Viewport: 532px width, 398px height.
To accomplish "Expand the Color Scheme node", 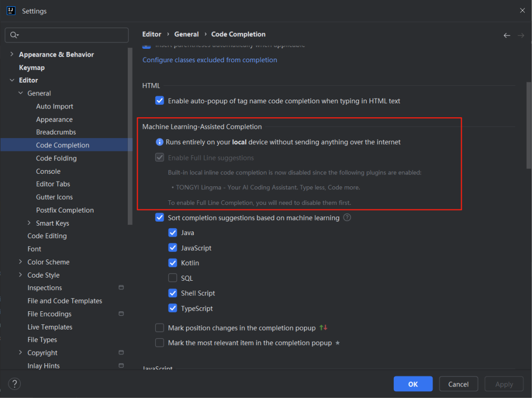I will [20, 262].
